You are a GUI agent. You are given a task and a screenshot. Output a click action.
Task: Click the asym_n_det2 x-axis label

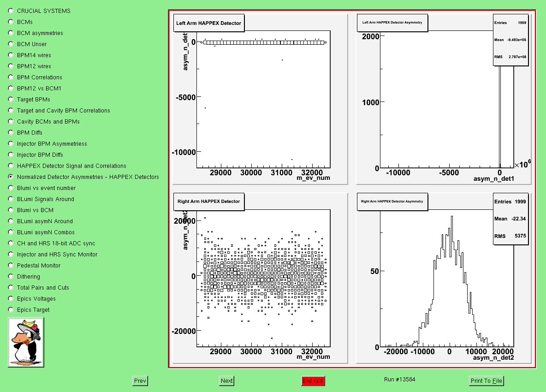pyautogui.click(x=494, y=357)
